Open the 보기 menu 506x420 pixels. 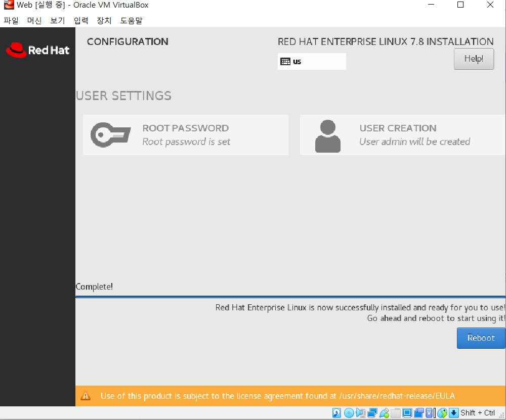[x=58, y=21]
